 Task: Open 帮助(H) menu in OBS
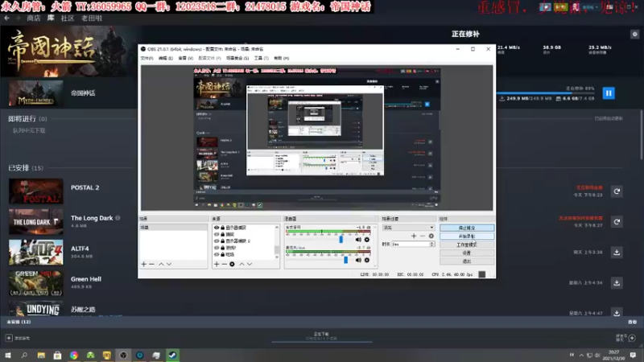tap(281, 58)
